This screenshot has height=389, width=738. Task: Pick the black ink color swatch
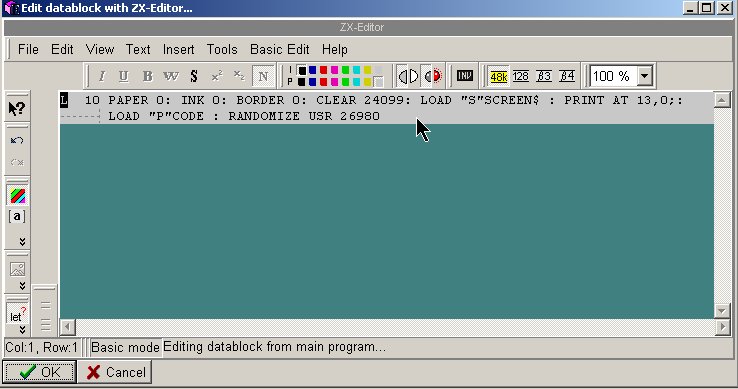(x=302, y=70)
